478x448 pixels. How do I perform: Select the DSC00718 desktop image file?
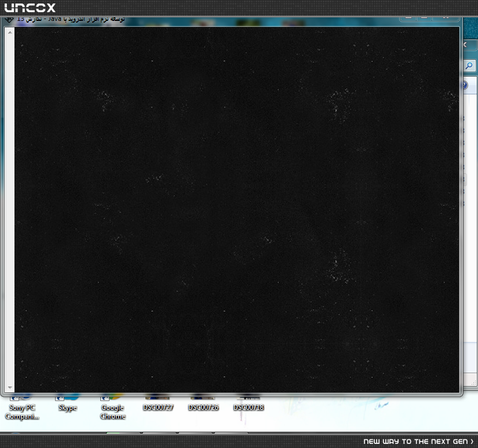pos(249,403)
